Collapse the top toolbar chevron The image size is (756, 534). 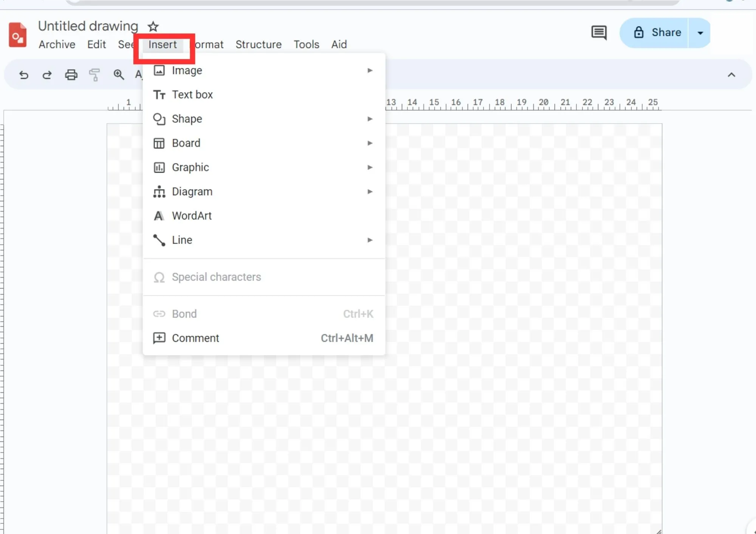click(732, 74)
